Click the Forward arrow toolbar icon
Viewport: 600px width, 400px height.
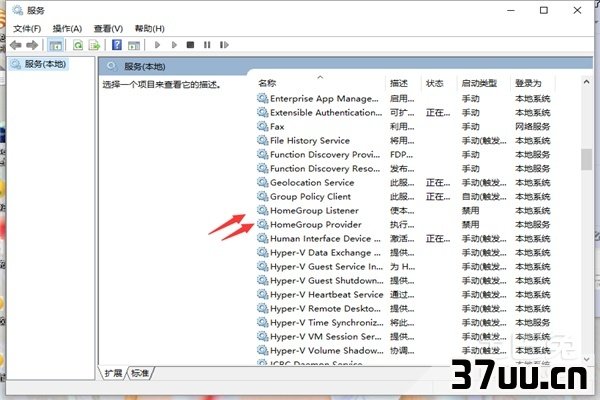click(32, 45)
